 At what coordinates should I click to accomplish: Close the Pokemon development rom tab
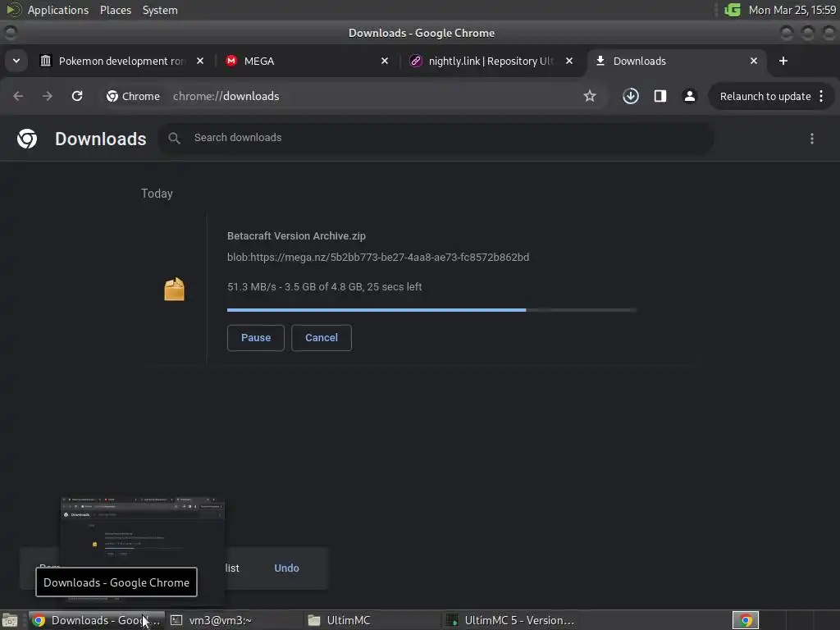pyautogui.click(x=200, y=61)
